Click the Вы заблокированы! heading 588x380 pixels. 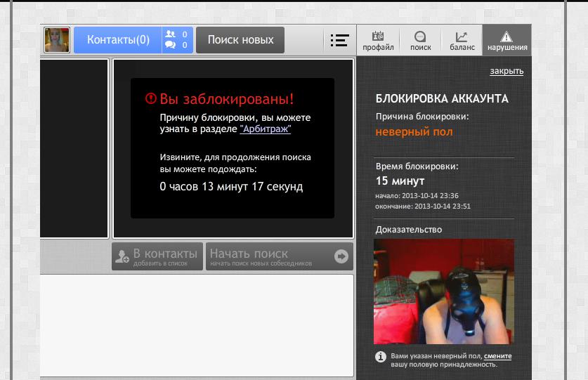click(x=226, y=98)
